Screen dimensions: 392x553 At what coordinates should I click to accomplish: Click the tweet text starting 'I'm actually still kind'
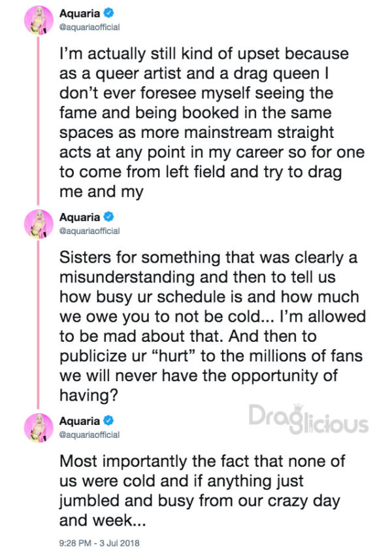[x=212, y=123]
